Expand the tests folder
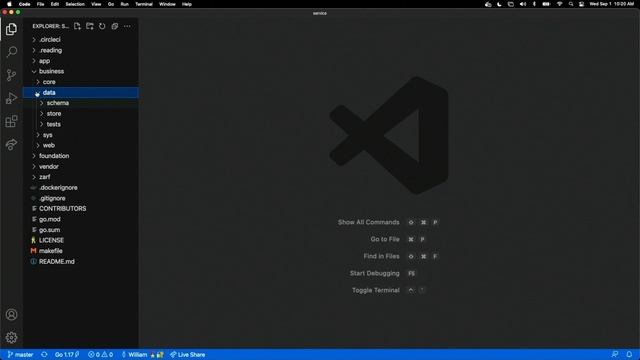 click(81, 124)
